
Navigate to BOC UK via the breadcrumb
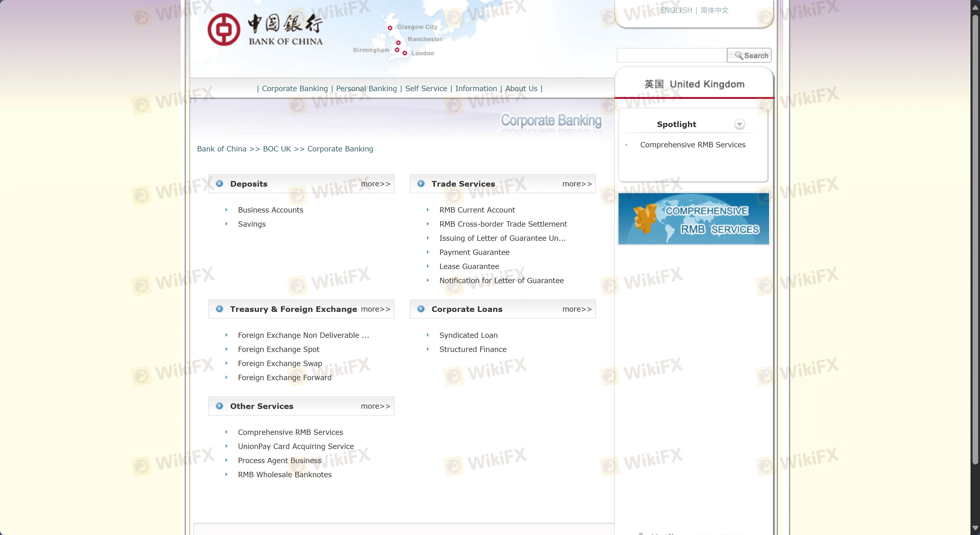tap(277, 149)
